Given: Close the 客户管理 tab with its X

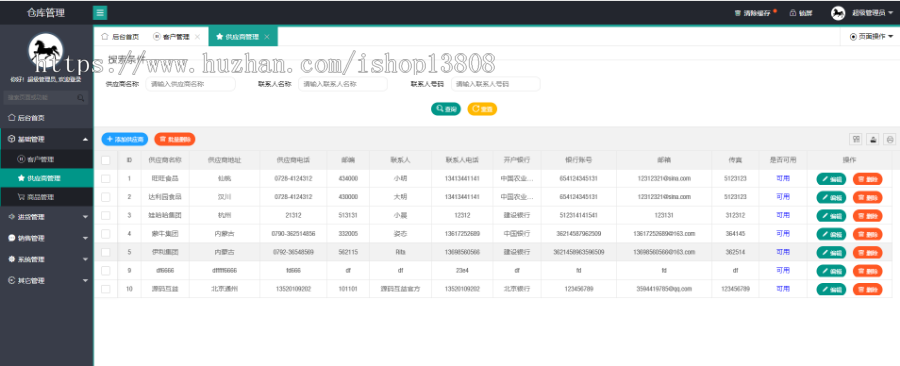Looking at the screenshot, I should [197, 37].
